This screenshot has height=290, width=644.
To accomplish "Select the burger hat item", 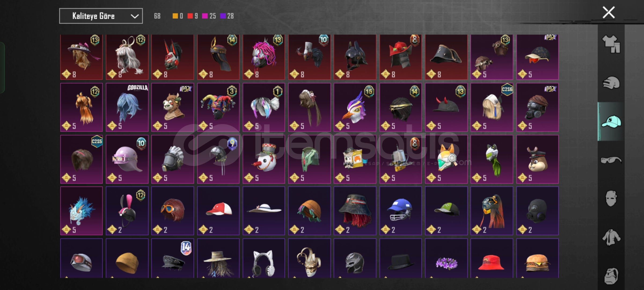I will 537,258.
